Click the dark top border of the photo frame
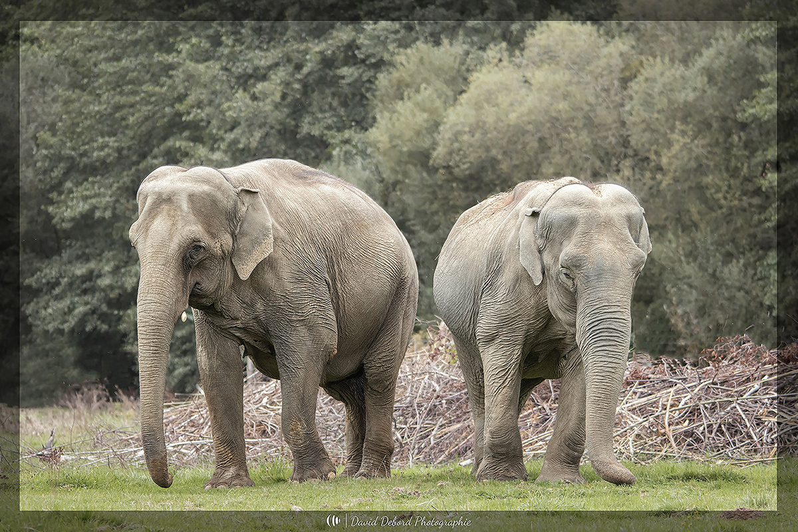The image size is (798, 532). pos(399,9)
